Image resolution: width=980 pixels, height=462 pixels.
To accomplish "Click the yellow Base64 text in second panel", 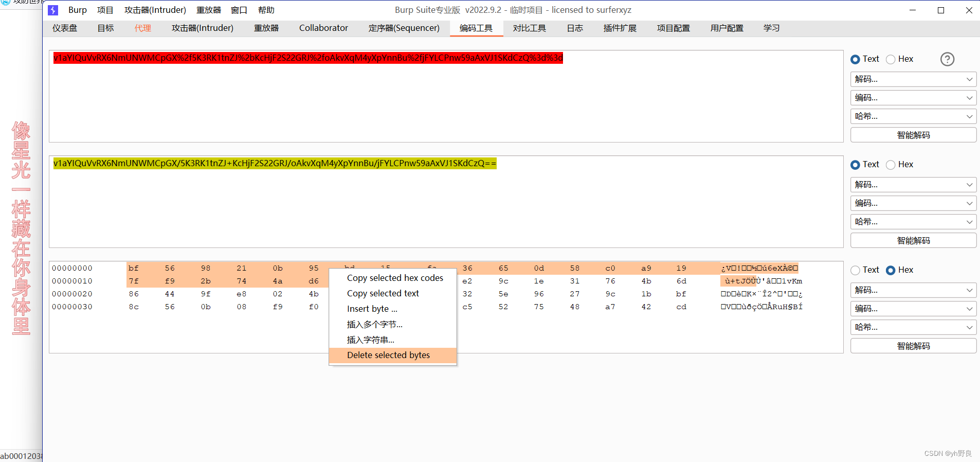I will 275,164.
